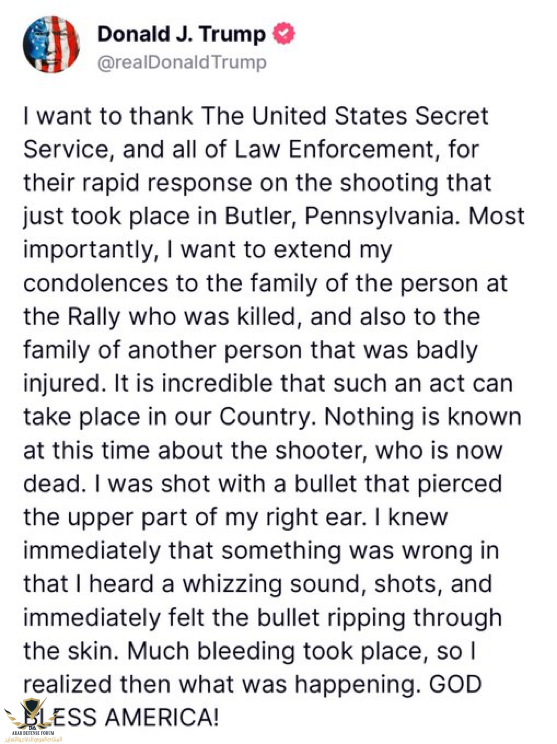The height and width of the screenshot is (744, 557).
Task: Select the word "injured" in the post
Action: coord(62,384)
